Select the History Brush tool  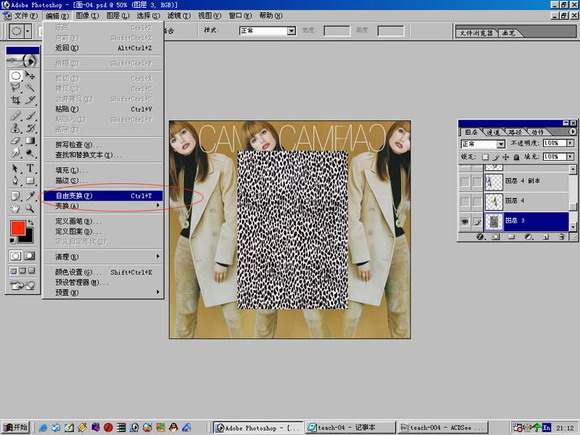coord(30,128)
